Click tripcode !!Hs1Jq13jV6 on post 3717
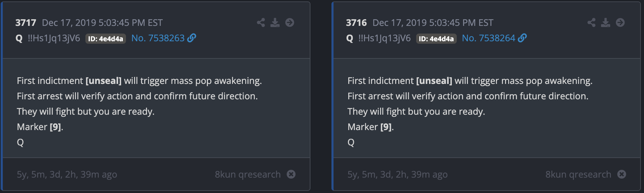The image size is (644, 193). coord(54,38)
